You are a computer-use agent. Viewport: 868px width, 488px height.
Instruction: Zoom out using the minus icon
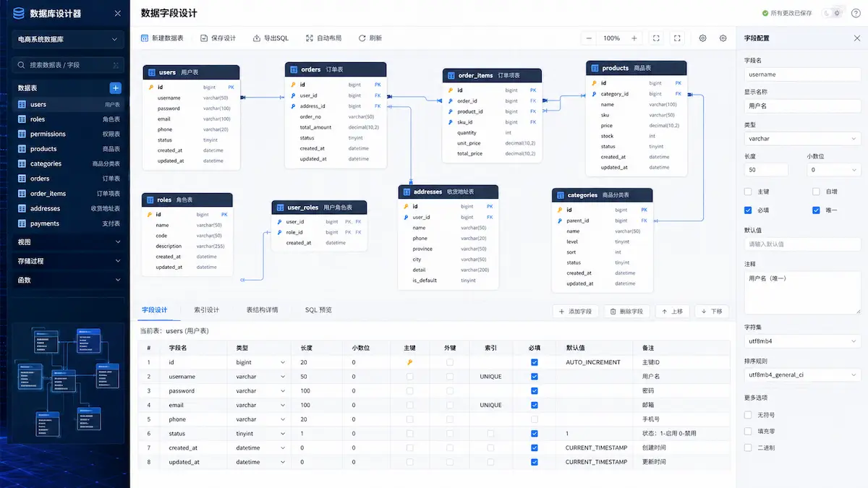(589, 38)
